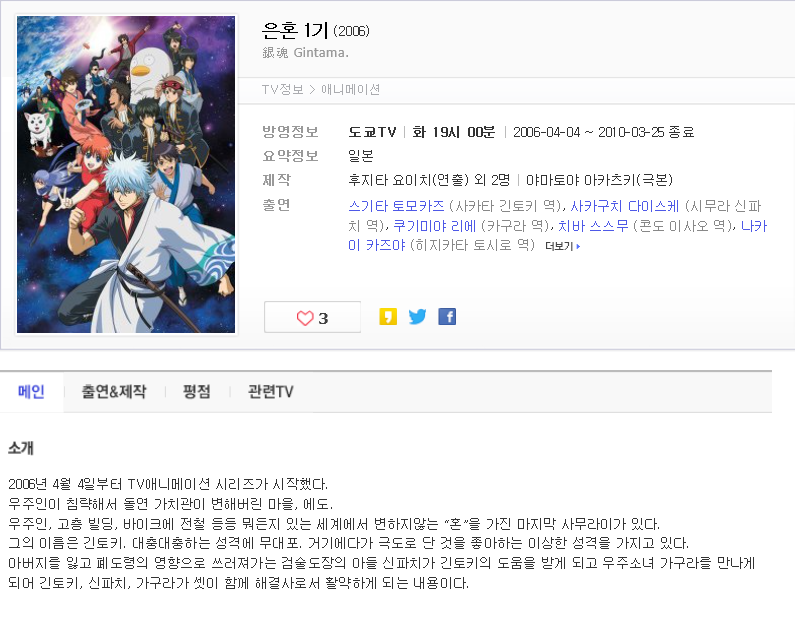Switch to the 출연&제작 tab
This screenshot has width=795, height=619.
pos(114,392)
